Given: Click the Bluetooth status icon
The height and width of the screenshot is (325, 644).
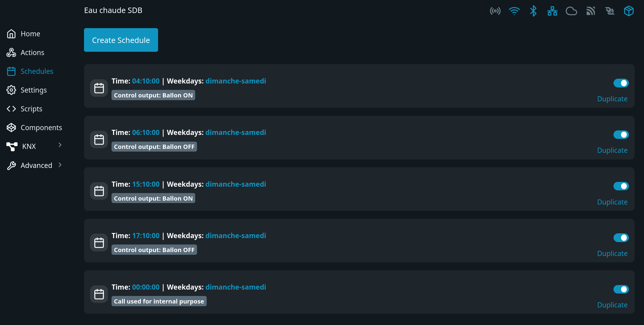Looking at the screenshot, I should click(533, 11).
